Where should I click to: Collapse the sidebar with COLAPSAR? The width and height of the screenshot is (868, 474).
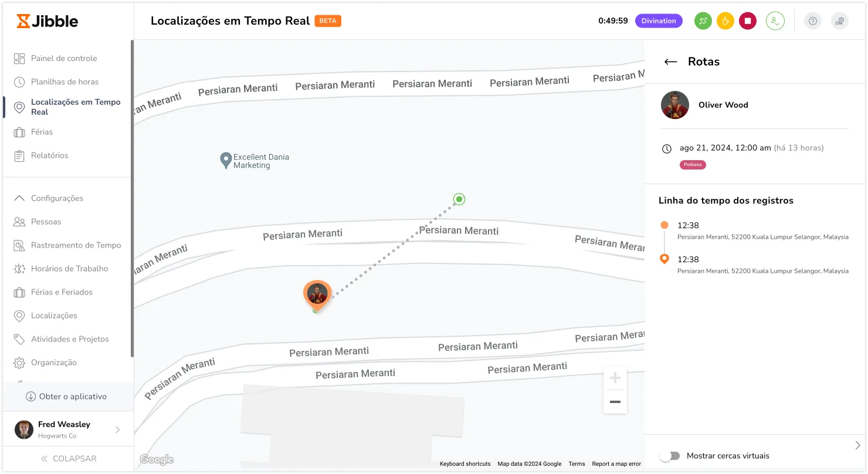point(68,459)
